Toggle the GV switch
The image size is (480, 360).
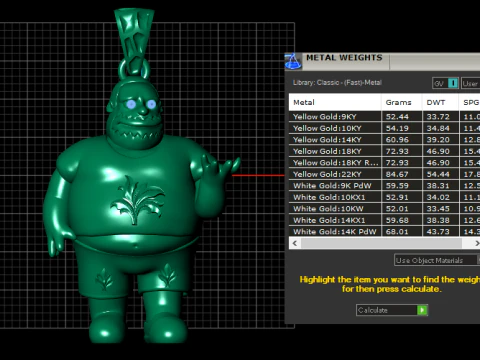(446, 83)
